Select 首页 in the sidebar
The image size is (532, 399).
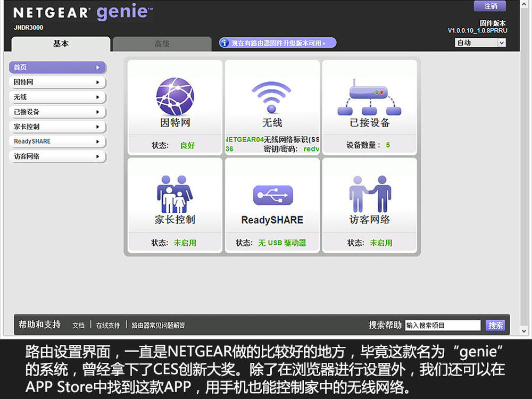pyautogui.click(x=57, y=67)
